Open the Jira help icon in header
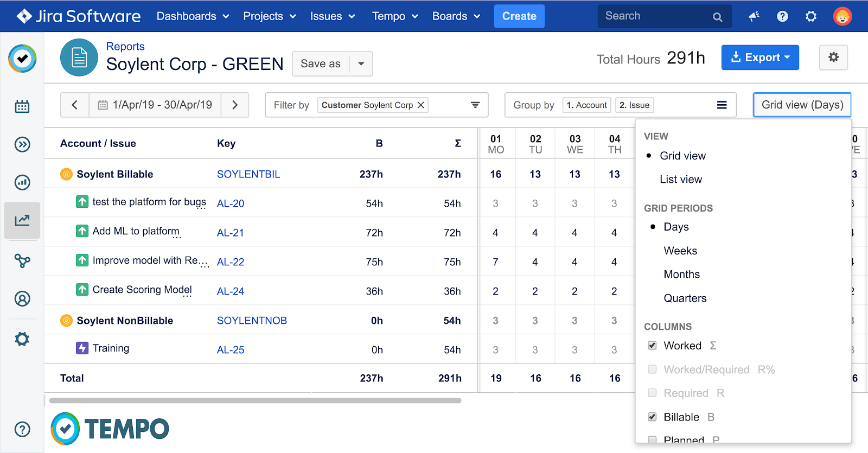The height and width of the screenshot is (453, 868). tap(782, 16)
